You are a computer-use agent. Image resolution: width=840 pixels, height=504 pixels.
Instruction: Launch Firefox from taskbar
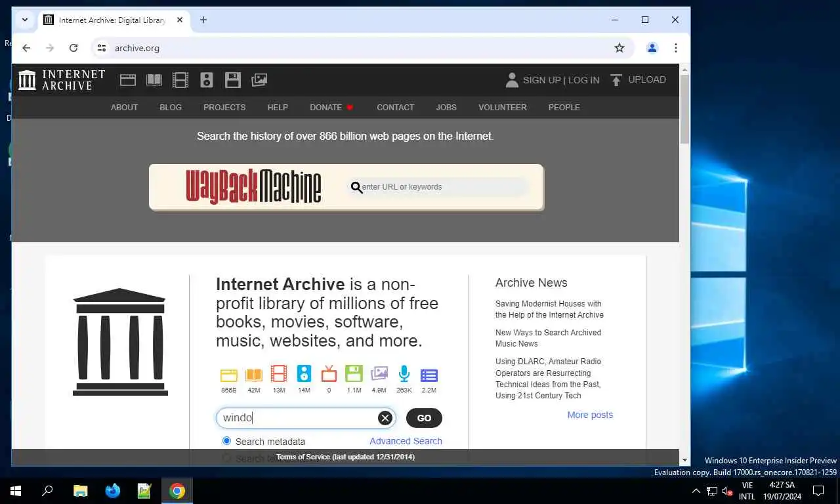coord(113,491)
